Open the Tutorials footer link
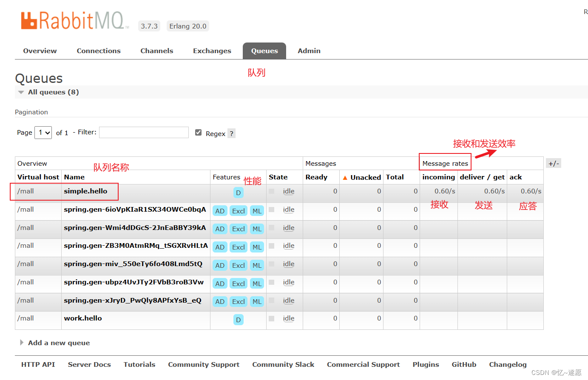Viewport: 588px width, 380px height. (x=139, y=365)
